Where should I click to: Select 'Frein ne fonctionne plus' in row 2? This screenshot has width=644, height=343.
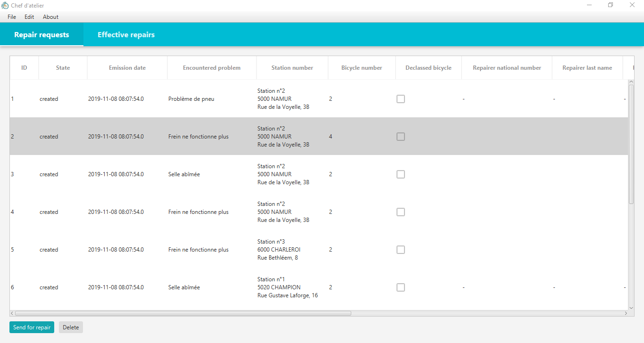click(x=198, y=137)
